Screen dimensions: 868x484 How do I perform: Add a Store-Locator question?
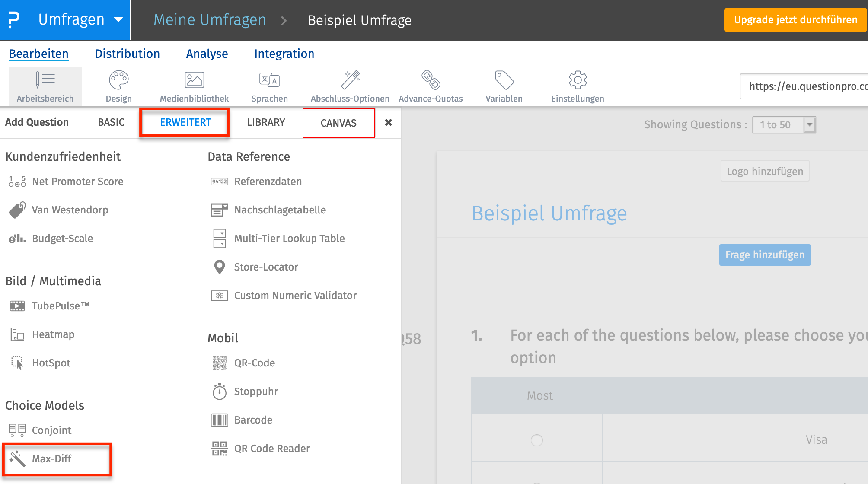click(266, 267)
